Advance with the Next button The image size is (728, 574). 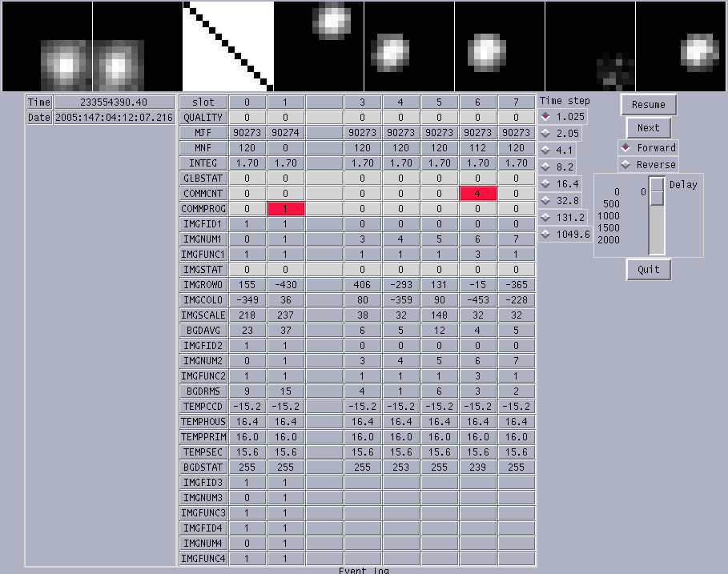[648, 127]
